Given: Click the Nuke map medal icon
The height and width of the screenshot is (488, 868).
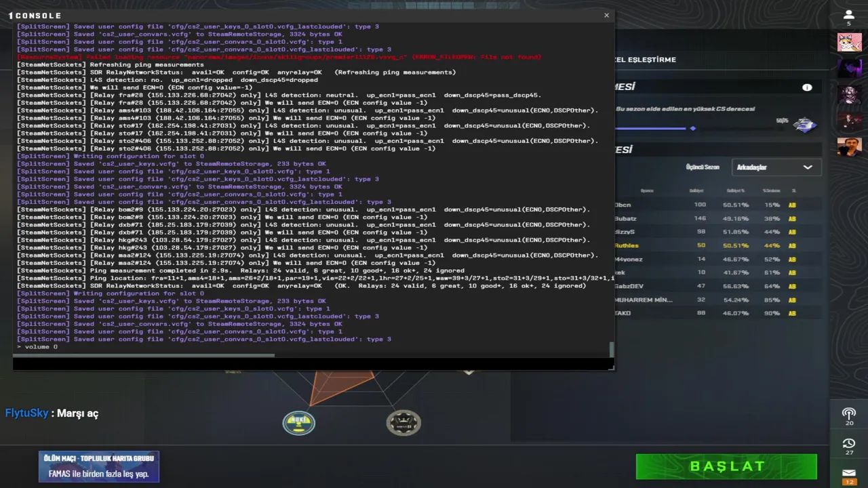Looking at the screenshot, I should point(299,422).
